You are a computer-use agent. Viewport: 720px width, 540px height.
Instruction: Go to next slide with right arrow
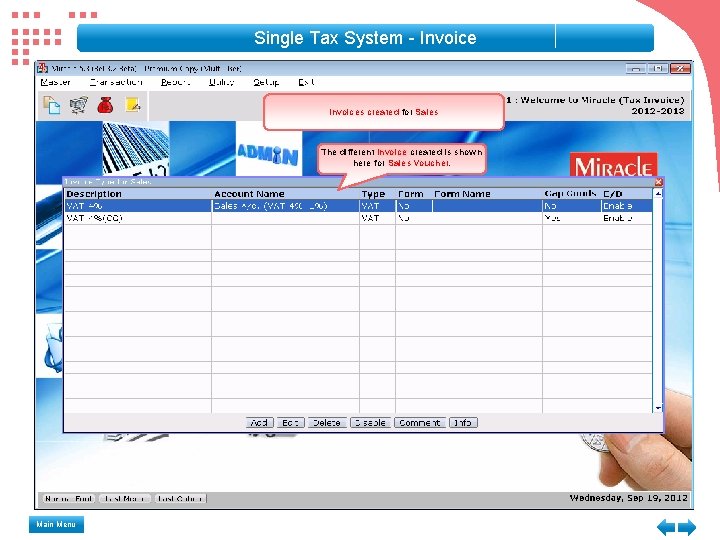pos(687,527)
